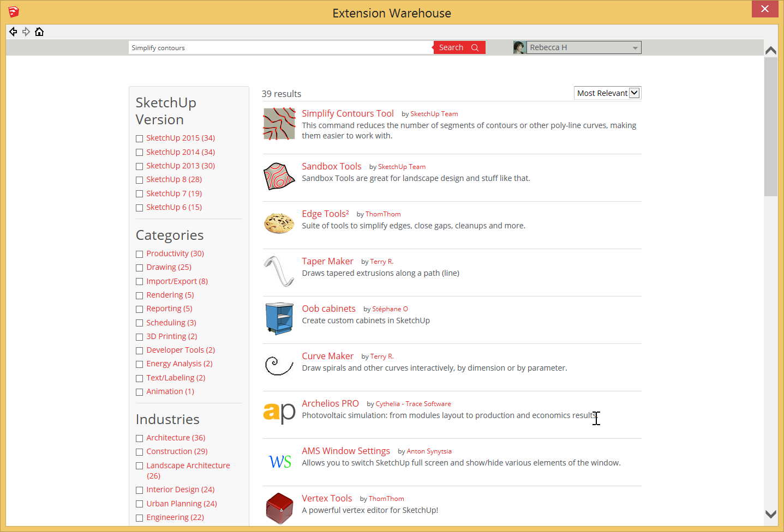Open the Most Relevant sort dropdown
Image resolution: width=784 pixels, height=532 pixels.
607,93
